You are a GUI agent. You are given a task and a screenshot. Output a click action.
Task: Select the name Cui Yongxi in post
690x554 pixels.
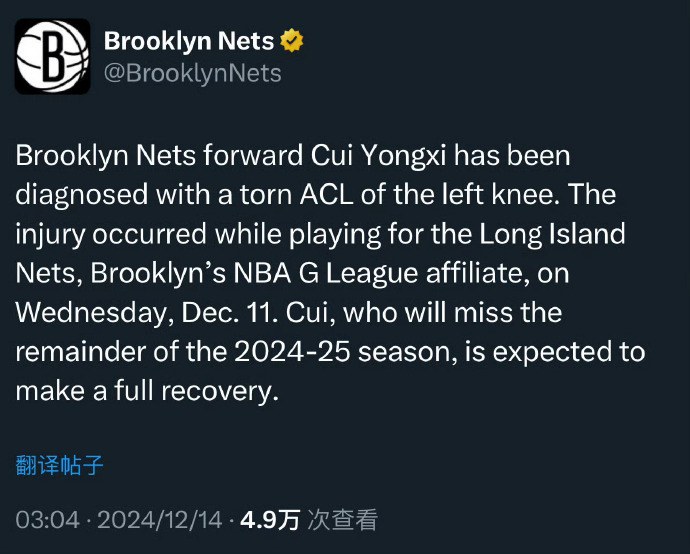379,156
